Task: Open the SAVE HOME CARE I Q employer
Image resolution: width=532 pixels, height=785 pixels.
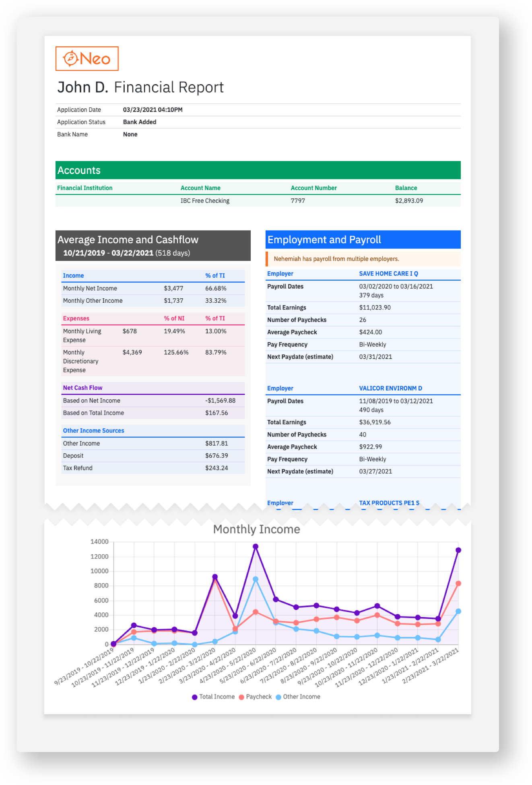Action: click(x=388, y=274)
